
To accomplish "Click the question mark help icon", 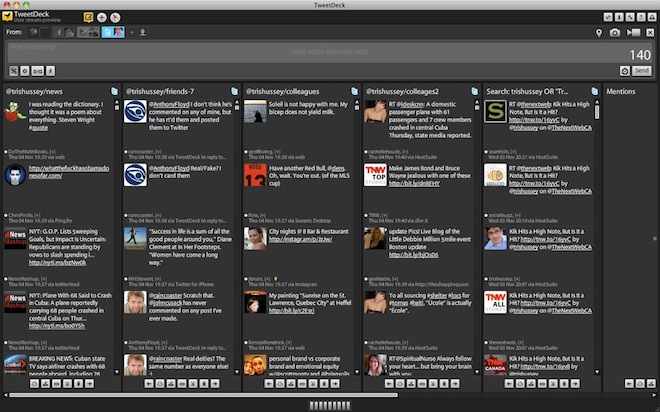I will (641, 17).
